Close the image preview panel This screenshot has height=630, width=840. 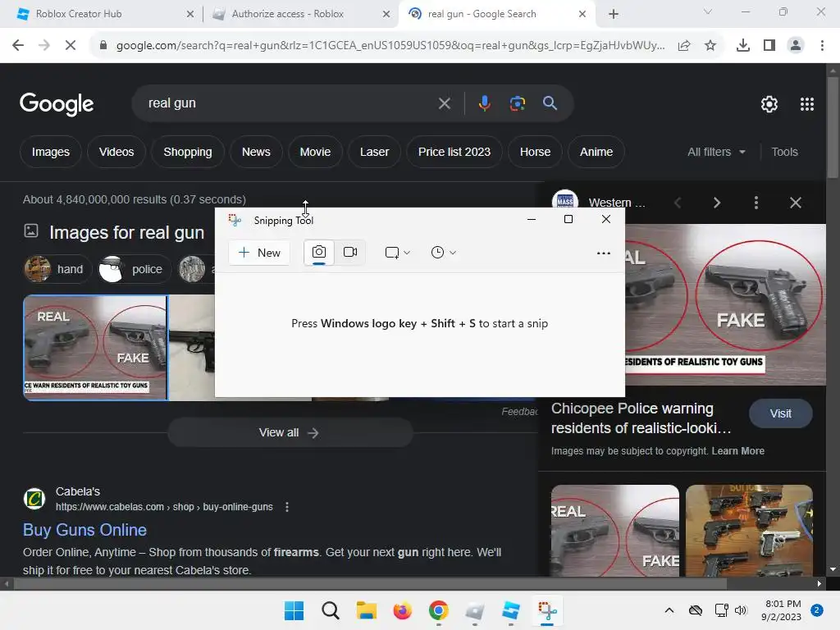[796, 203]
